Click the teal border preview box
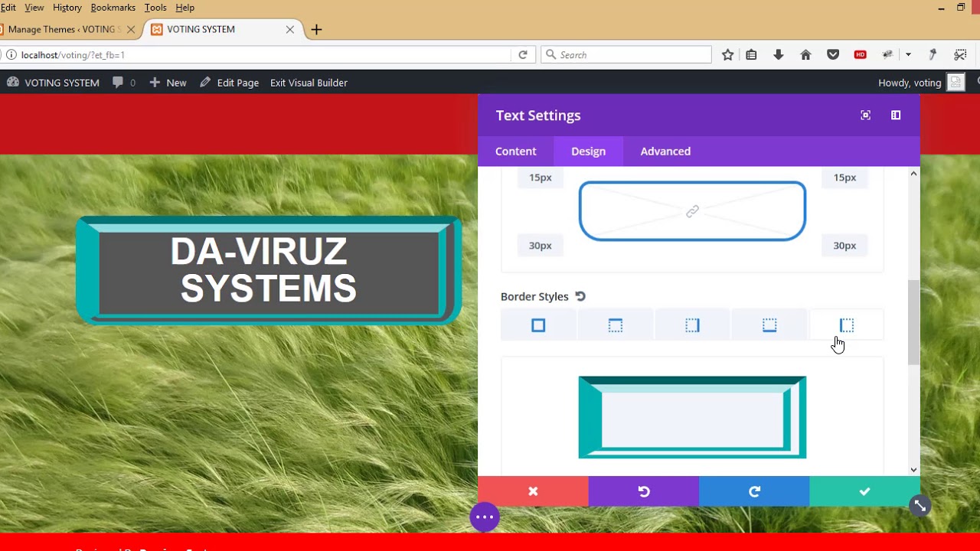980x551 pixels. (x=692, y=417)
